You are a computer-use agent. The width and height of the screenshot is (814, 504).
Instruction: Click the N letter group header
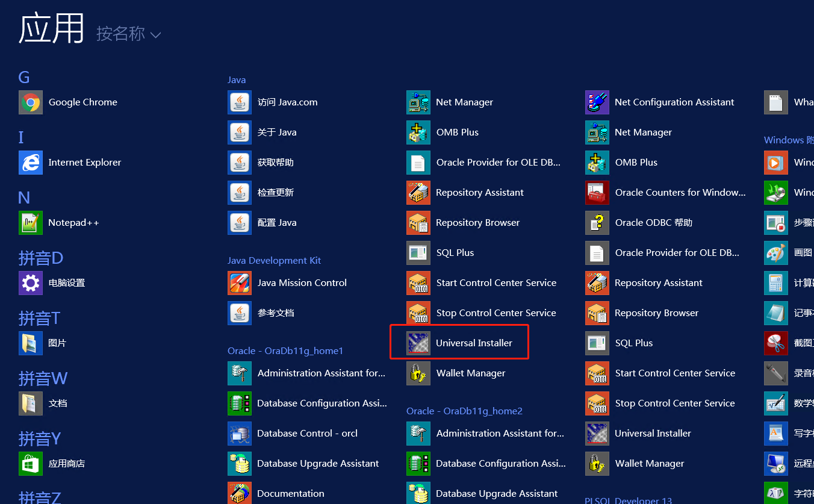(x=24, y=198)
